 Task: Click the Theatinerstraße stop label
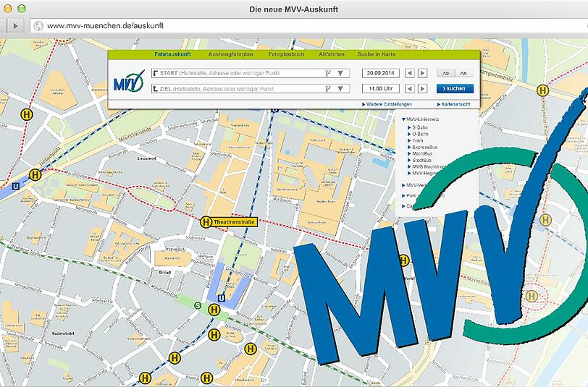tap(235, 222)
